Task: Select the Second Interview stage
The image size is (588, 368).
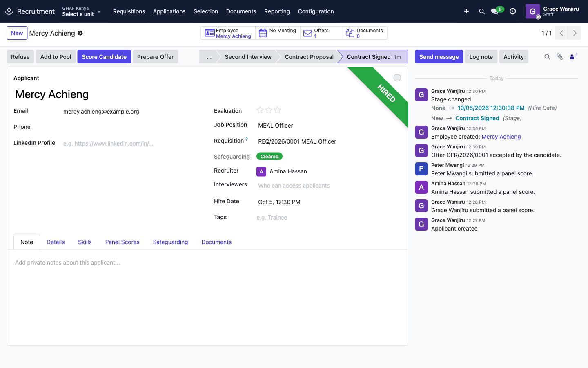Action: [248, 57]
